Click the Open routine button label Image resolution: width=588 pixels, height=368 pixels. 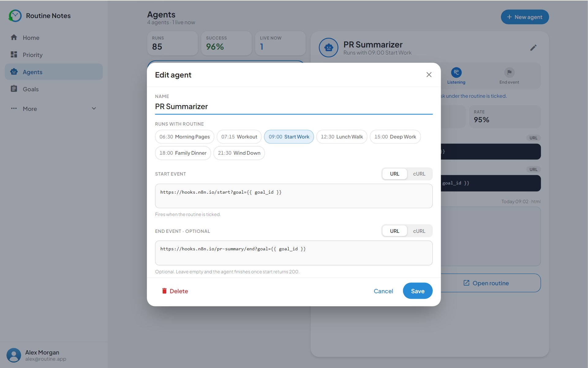[x=490, y=283]
